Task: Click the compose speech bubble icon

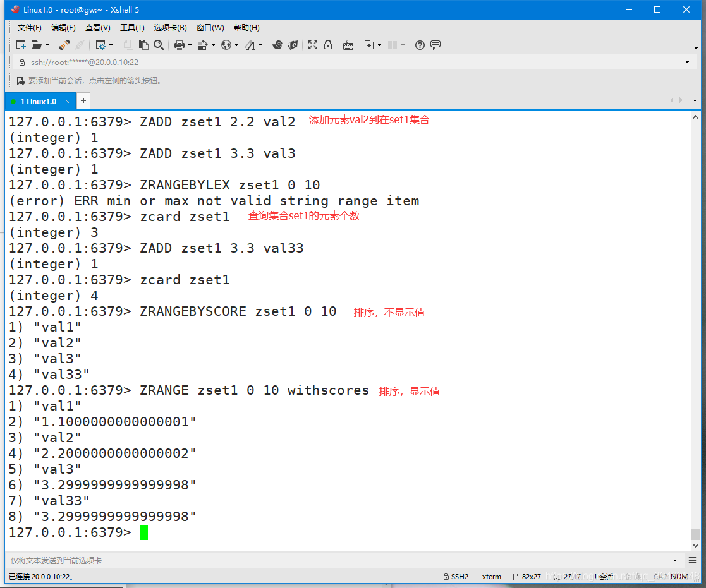Action: pyautogui.click(x=435, y=45)
